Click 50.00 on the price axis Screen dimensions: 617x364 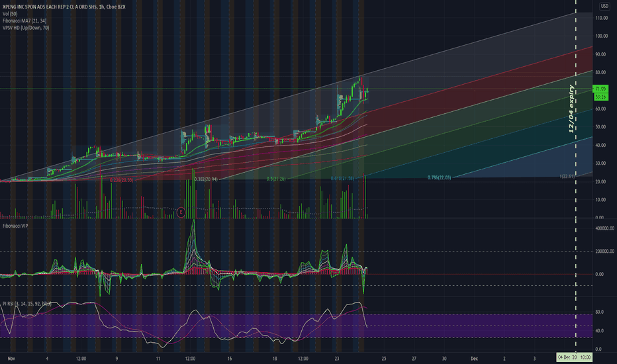[600, 127]
